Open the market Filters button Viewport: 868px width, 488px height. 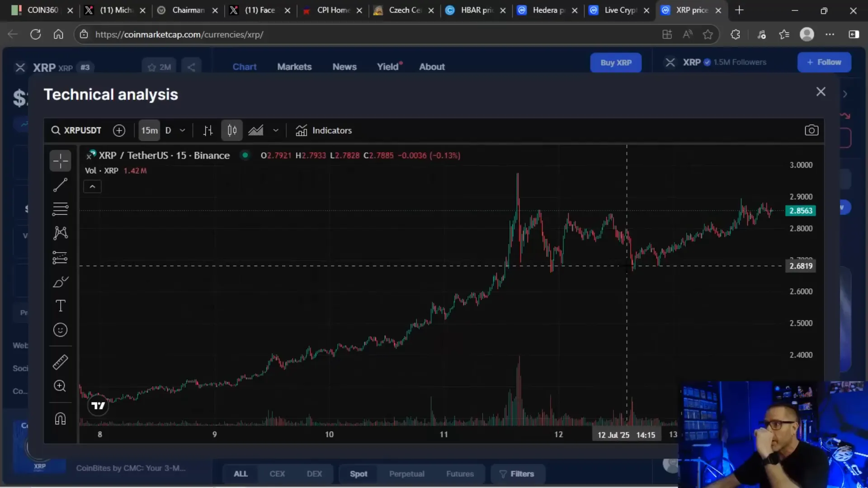(517, 474)
